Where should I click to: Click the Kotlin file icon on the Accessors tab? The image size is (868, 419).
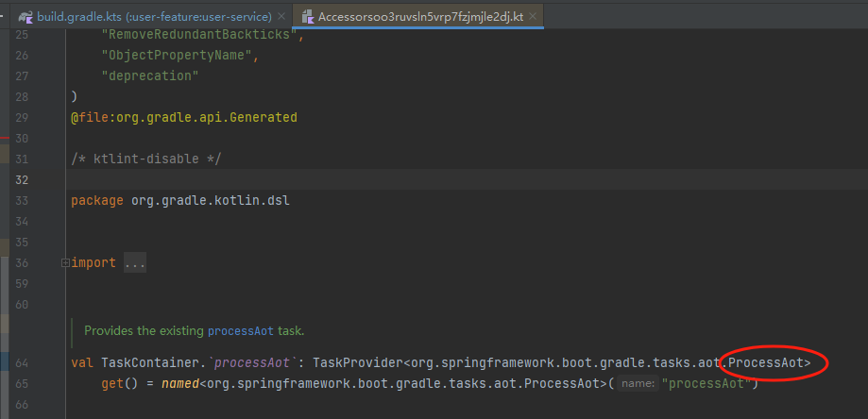308,17
